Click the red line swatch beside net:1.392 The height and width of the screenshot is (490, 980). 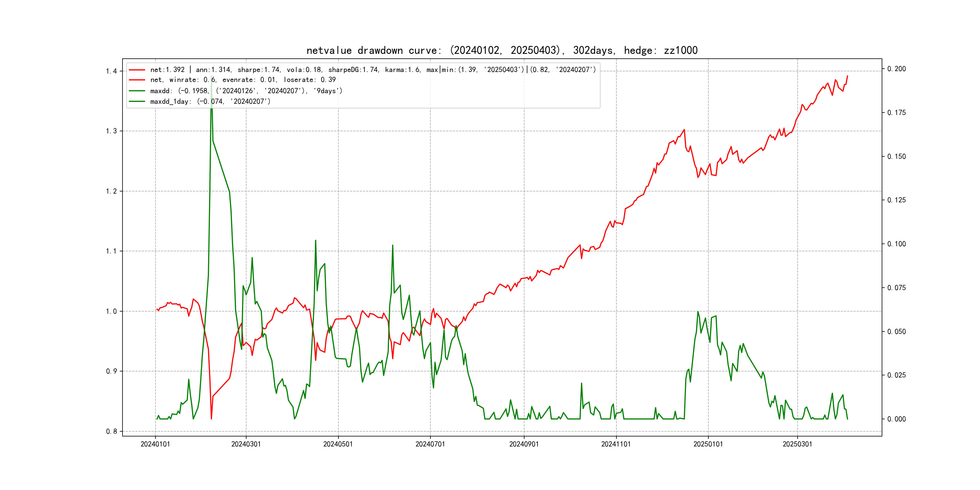[137, 70]
